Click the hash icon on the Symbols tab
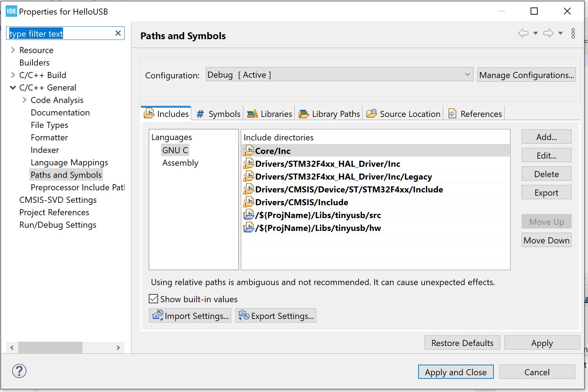This screenshot has height=392, width=588. pos(201,114)
